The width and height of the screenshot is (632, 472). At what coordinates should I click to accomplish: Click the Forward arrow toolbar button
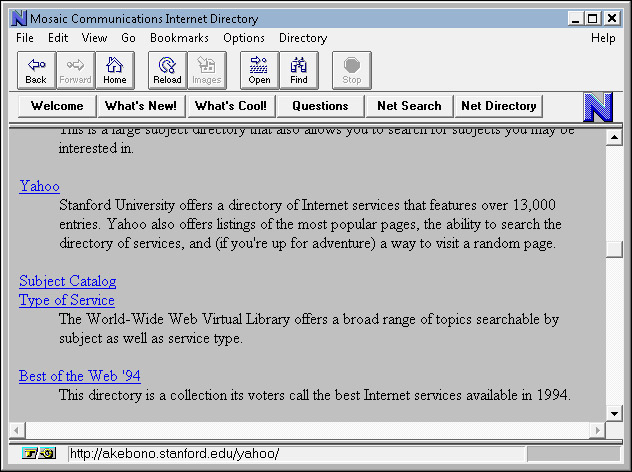tap(75, 70)
